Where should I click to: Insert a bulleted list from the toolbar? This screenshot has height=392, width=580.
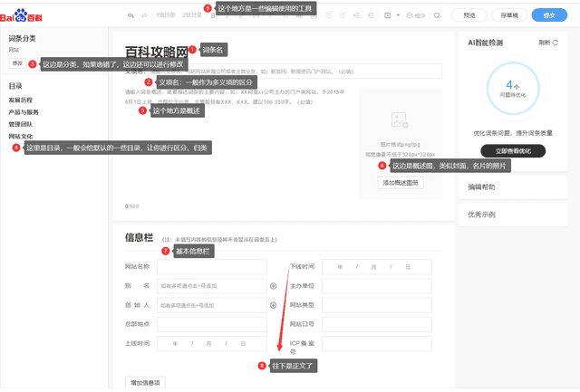[343, 15]
